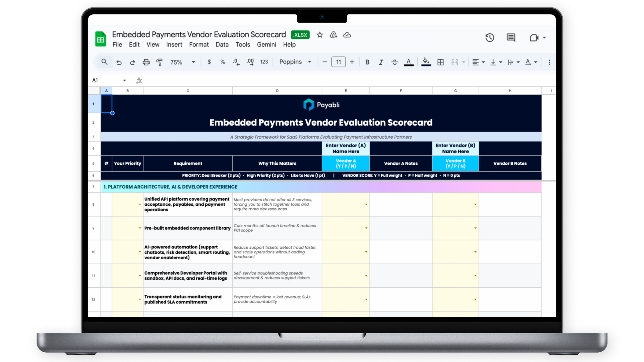The height and width of the screenshot is (362, 644).
Task: Open the Poppins font dropdown
Action: click(x=295, y=62)
